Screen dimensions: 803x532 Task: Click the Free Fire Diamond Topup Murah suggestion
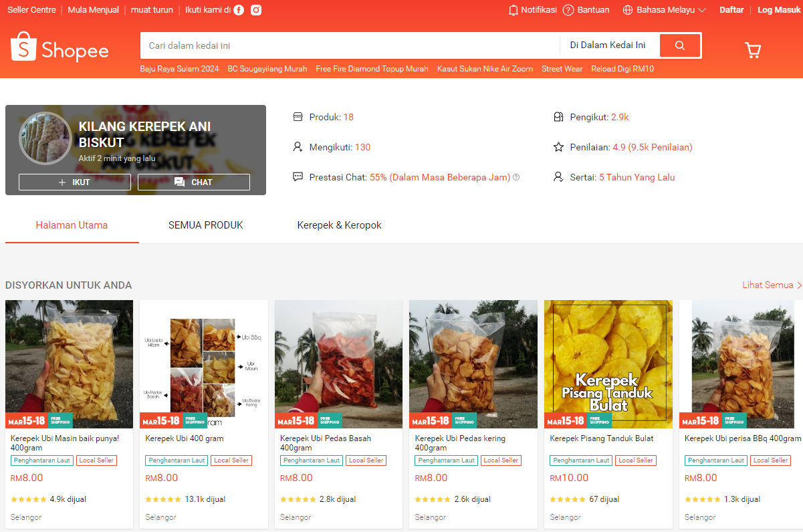[372, 69]
